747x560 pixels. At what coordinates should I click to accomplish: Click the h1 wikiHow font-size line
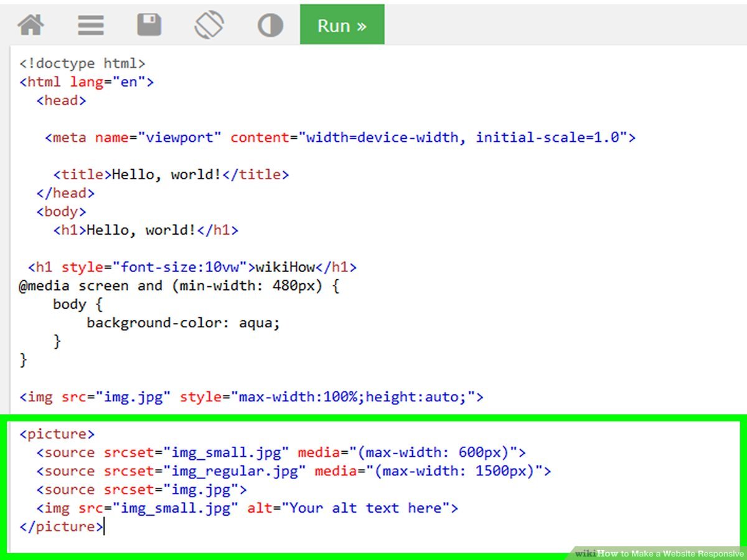click(192, 268)
